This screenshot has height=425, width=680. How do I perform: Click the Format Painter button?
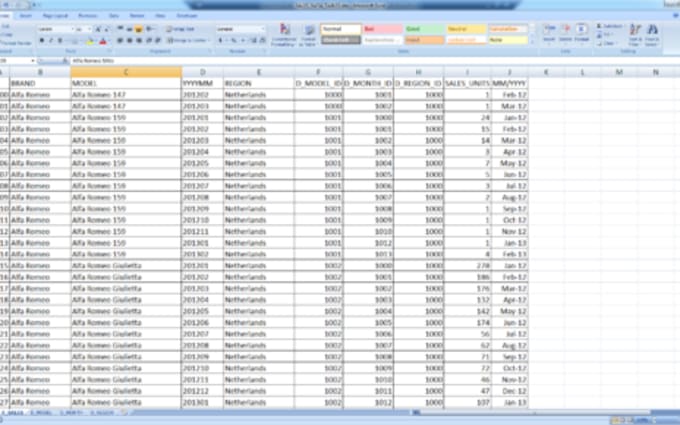click(16, 43)
